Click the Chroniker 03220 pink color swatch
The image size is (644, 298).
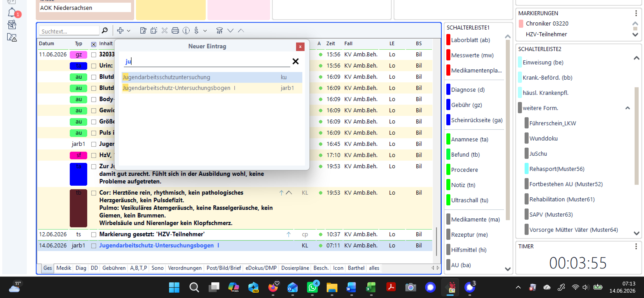[521, 23]
